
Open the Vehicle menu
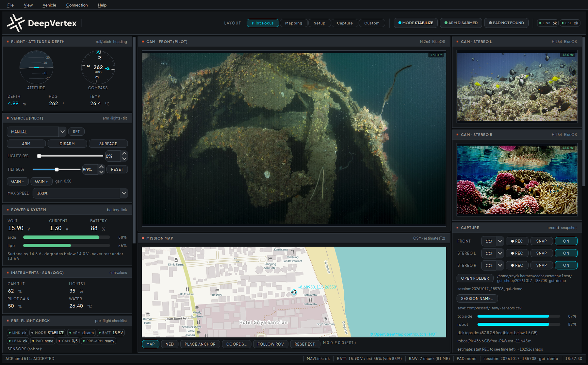point(49,5)
